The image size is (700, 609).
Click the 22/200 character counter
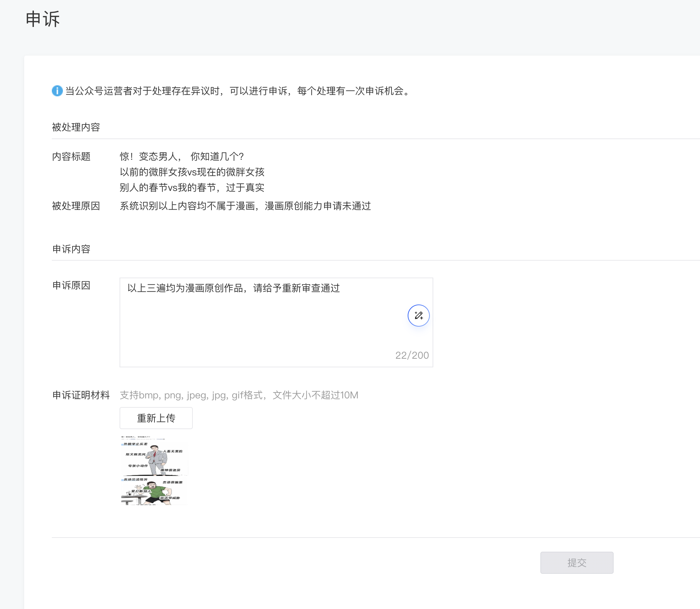point(412,355)
